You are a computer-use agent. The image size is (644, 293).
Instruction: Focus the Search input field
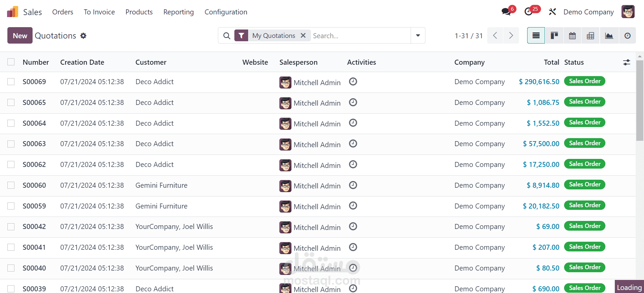point(361,36)
